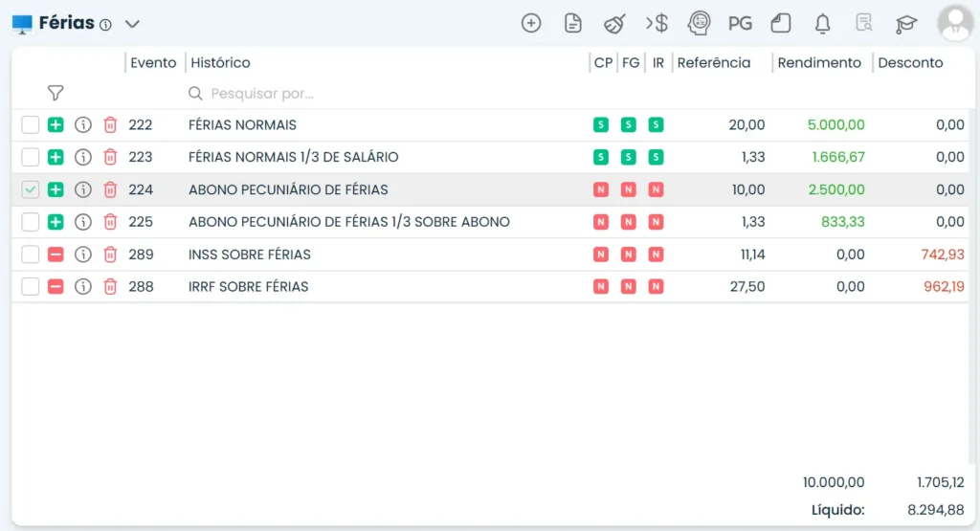The height and width of the screenshot is (531, 980).
Task: Delete event 288 with trash icon
Action: tap(110, 287)
